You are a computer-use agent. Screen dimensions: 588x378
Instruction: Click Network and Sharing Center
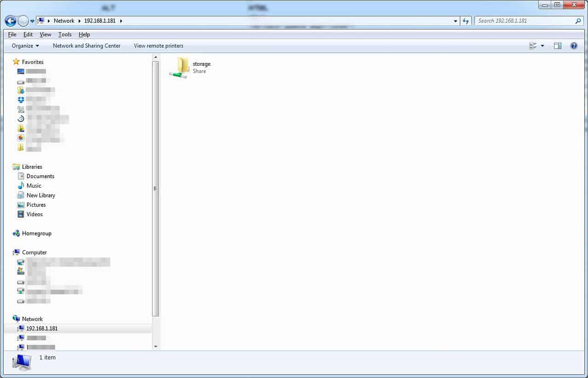click(x=86, y=46)
